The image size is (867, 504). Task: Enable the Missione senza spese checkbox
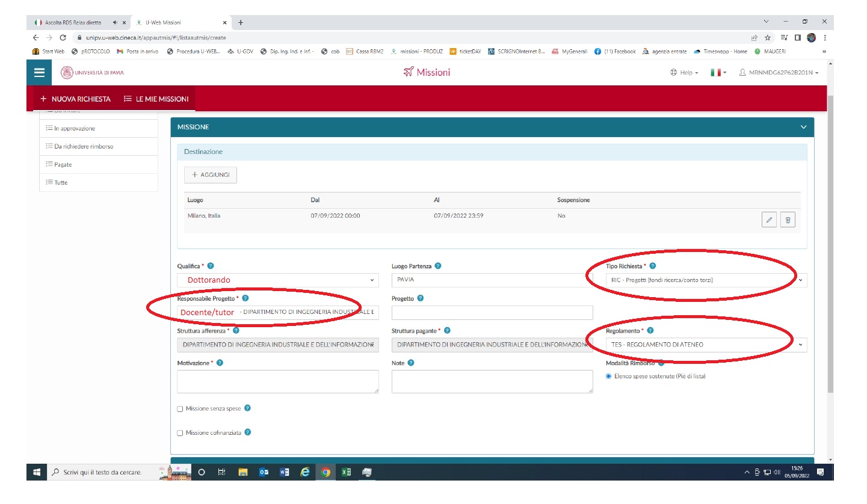pyautogui.click(x=180, y=409)
